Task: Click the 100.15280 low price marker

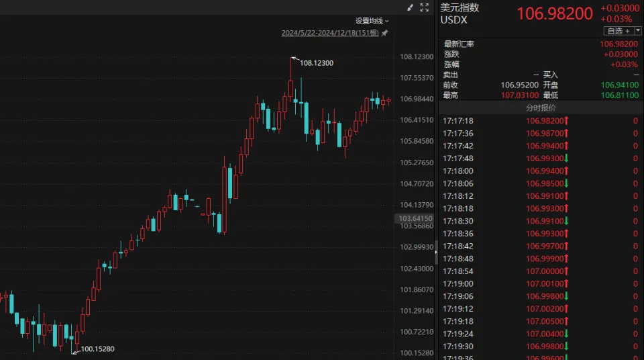Action: coord(97,349)
